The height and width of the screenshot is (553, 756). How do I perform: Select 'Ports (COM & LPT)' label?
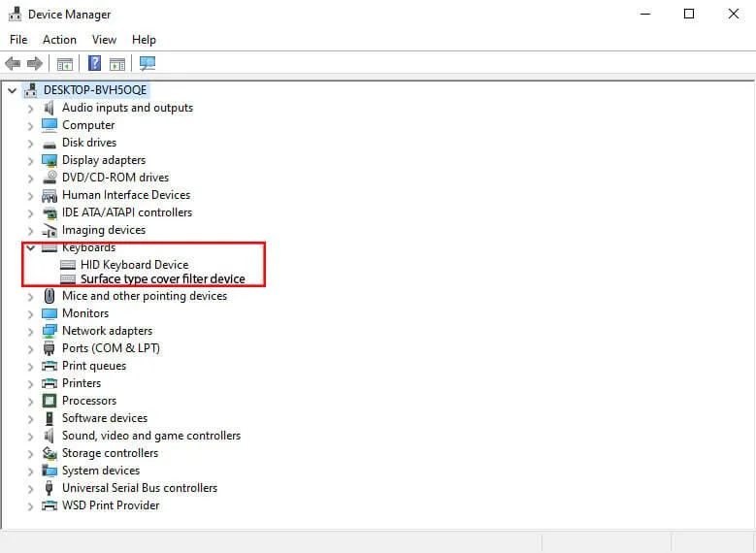pyautogui.click(x=111, y=348)
